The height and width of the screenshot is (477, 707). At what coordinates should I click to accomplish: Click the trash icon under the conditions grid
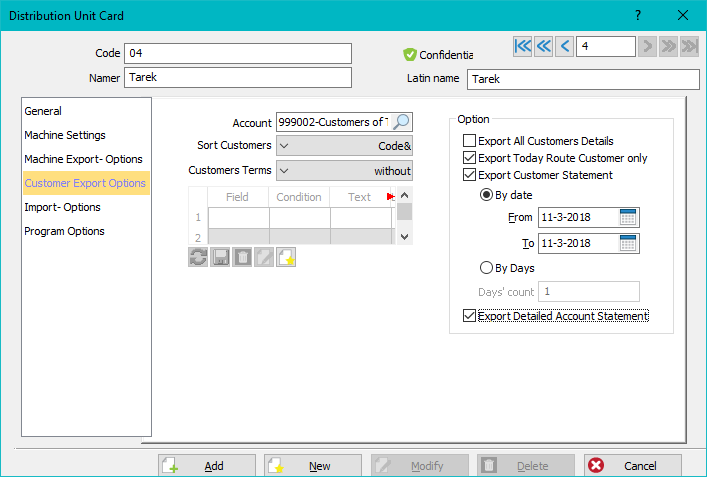242,257
